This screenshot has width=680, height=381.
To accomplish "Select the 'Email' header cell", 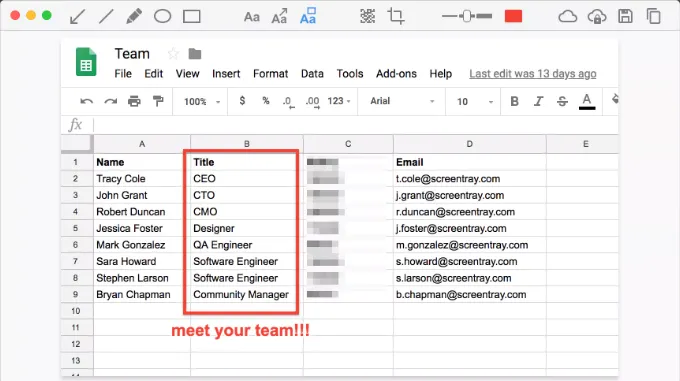I will pos(470,162).
